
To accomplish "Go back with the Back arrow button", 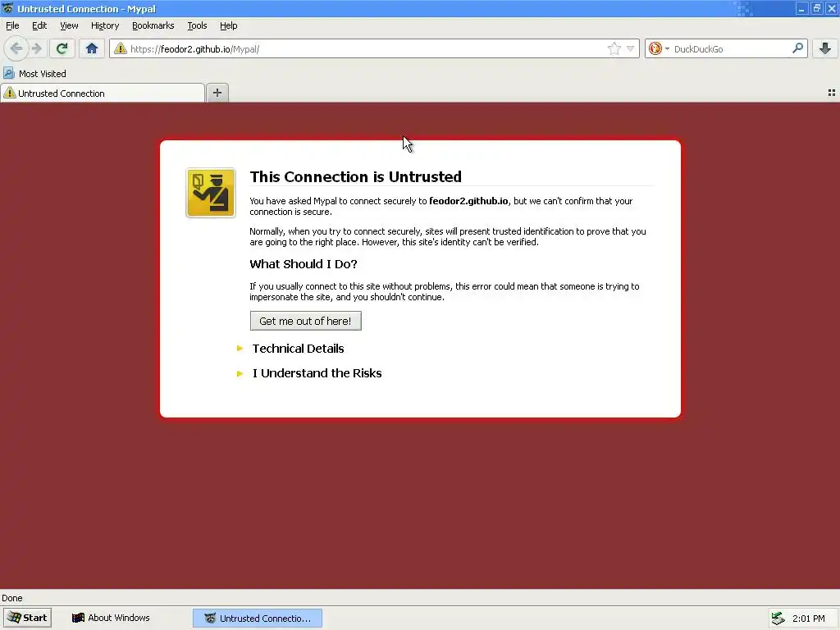I will tap(16, 48).
